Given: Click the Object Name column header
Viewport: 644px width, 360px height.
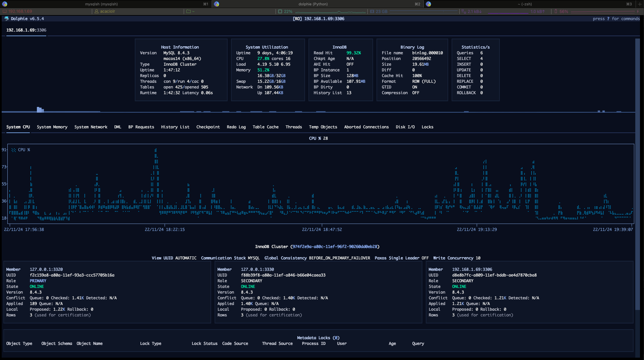Looking at the screenshot, I should point(90,344).
